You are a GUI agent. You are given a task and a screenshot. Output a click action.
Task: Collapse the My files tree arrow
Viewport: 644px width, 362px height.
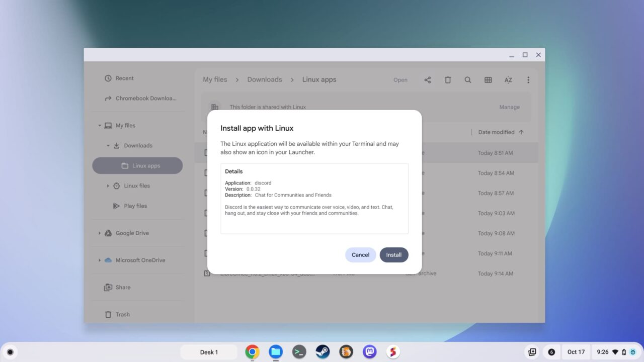click(100, 126)
